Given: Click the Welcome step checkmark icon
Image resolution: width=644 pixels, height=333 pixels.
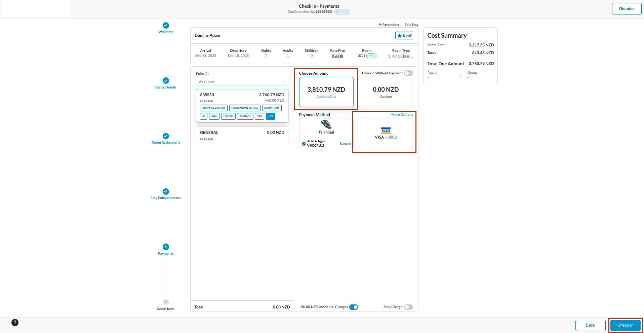Looking at the screenshot, I should pyautogui.click(x=166, y=26).
